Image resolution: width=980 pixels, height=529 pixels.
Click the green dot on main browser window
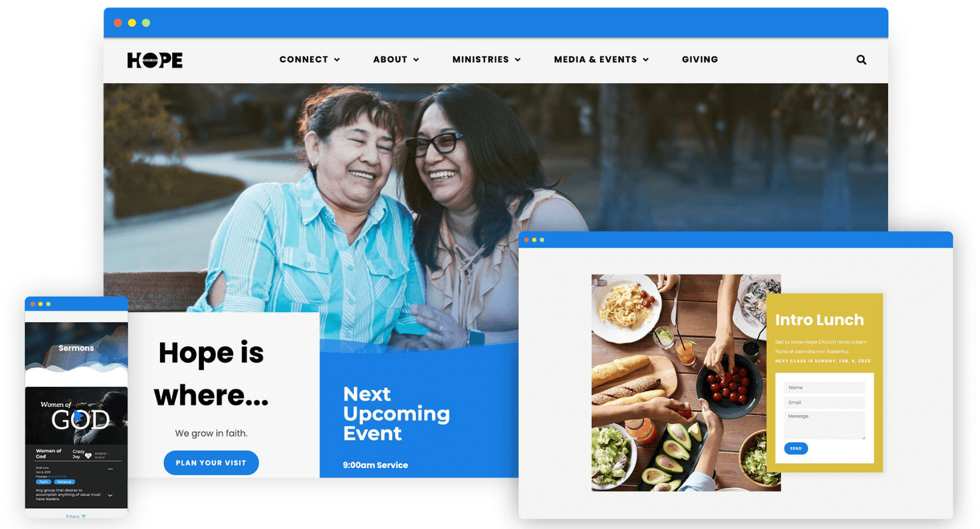(x=146, y=23)
